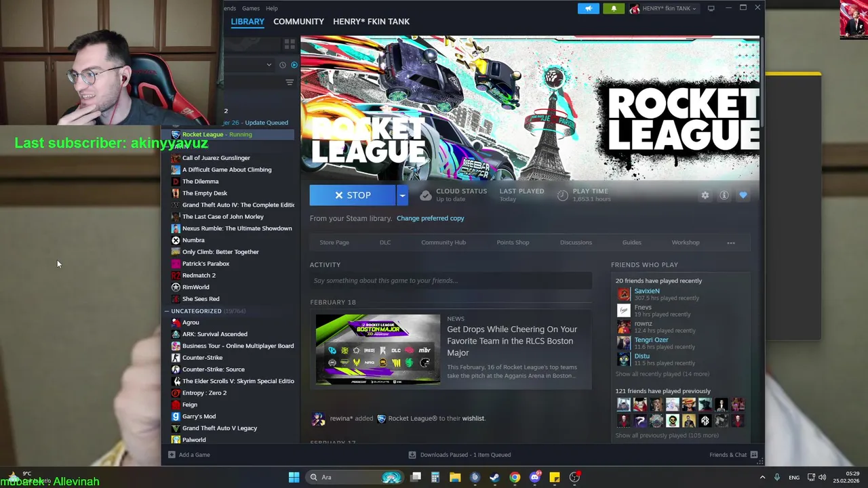The height and width of the screenshot is (488, 868).
Task: Open HENRY* fkin TANK account dropdown
Action: [x=663, y=8]
